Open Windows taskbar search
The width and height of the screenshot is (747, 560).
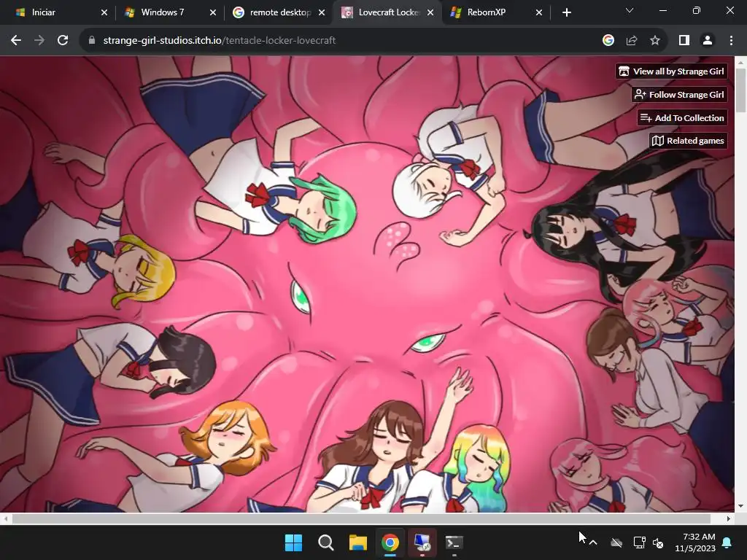click(326, 542)
